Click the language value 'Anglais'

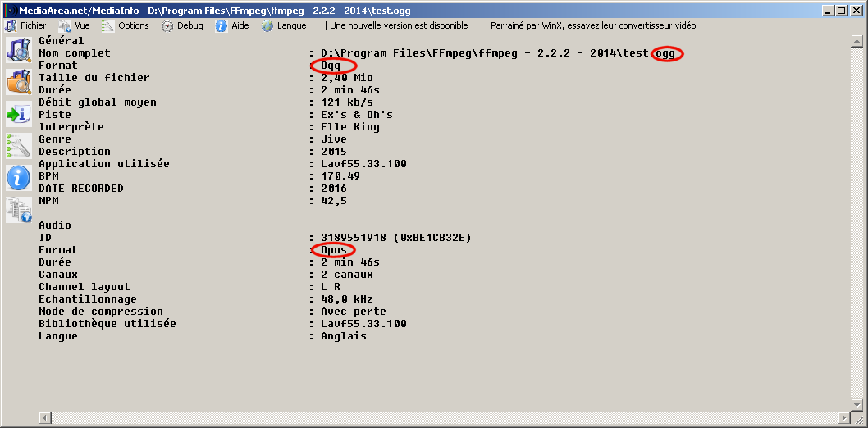point(344,336)
